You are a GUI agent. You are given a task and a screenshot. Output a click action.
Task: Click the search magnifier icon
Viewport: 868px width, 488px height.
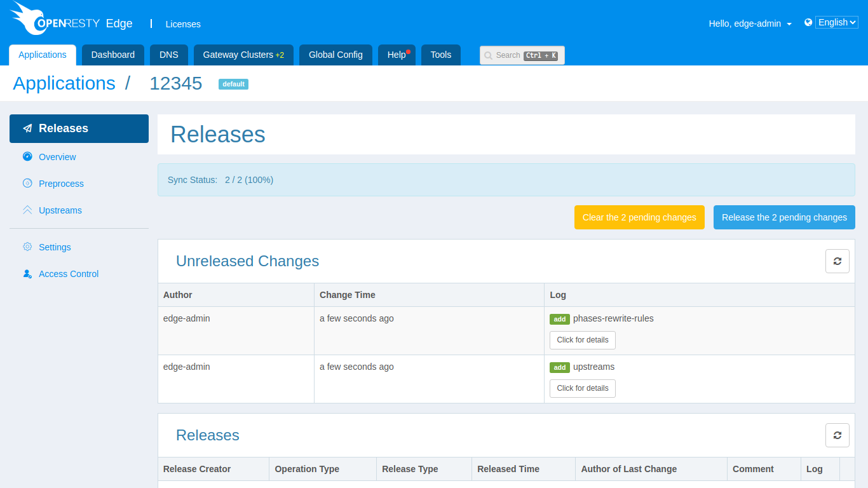coord(488,55)
